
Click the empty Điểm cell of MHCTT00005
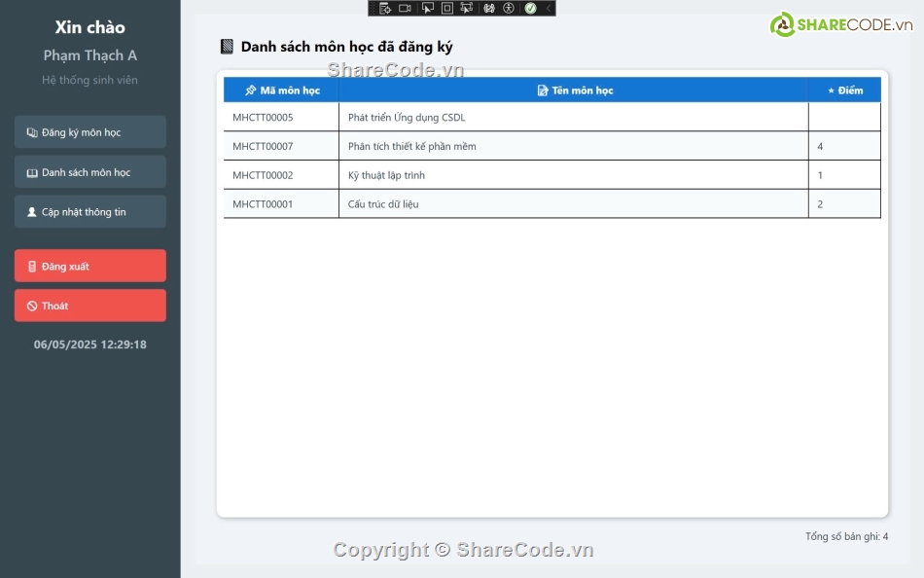click(845, 118)
